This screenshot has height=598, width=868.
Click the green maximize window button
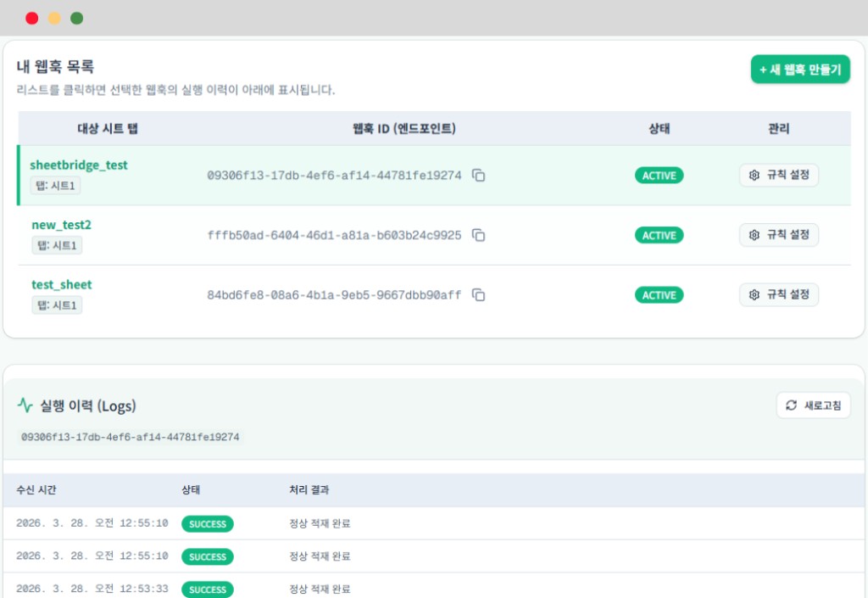77,19
